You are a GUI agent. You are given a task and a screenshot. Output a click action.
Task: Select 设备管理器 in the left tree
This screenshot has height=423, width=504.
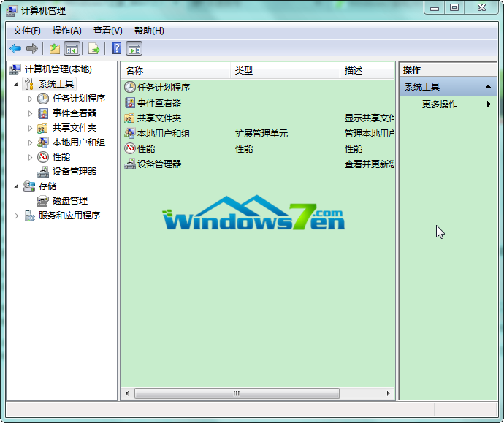click(74, 172)
